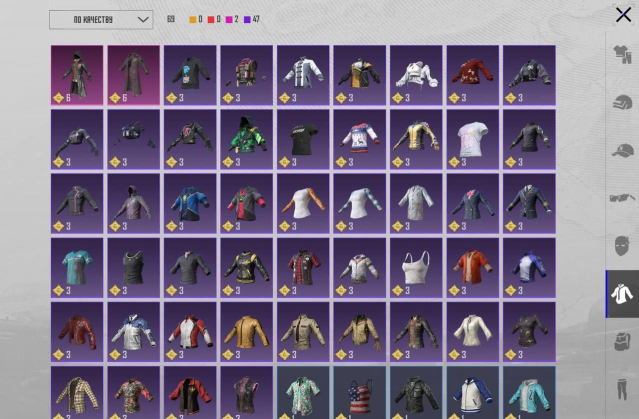639x419 pixels.
Task: Select the dark red leather jacket
Action: tap(77, 332)
